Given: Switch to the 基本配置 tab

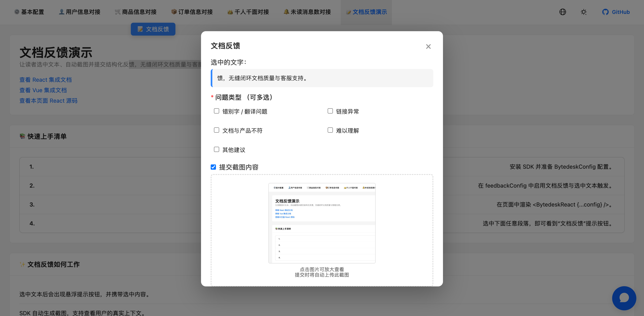Looking at the screenshot, I should click(x=29, y=12).
